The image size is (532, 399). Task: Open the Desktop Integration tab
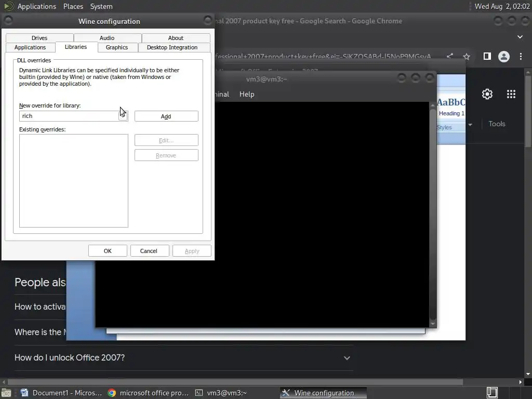(172, 47)
